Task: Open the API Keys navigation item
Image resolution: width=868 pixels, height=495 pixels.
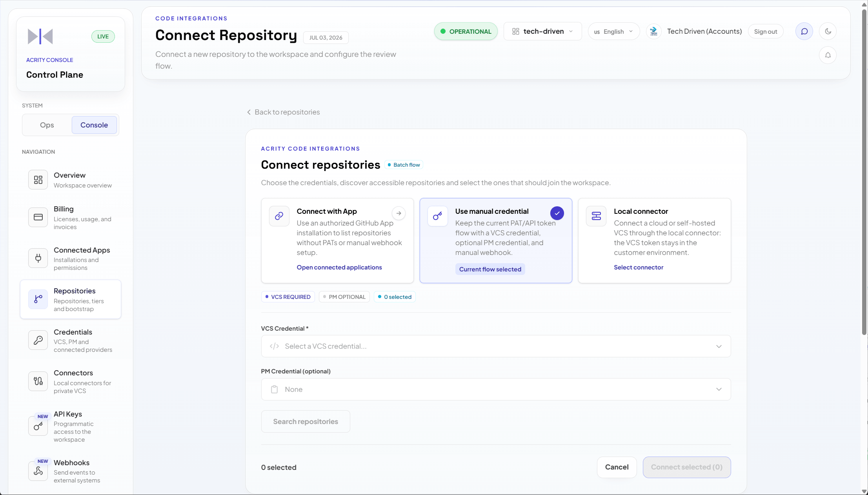Action: [x=71, y=426]
